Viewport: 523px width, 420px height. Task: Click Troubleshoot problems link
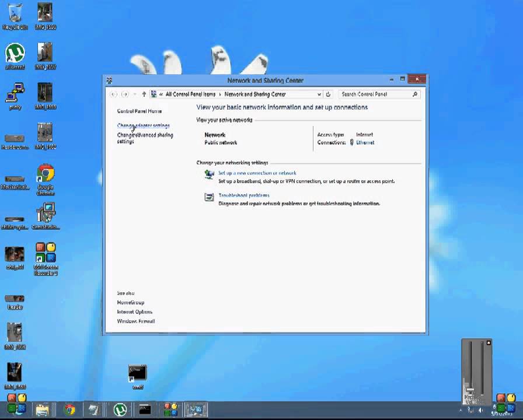coord(244,195)
